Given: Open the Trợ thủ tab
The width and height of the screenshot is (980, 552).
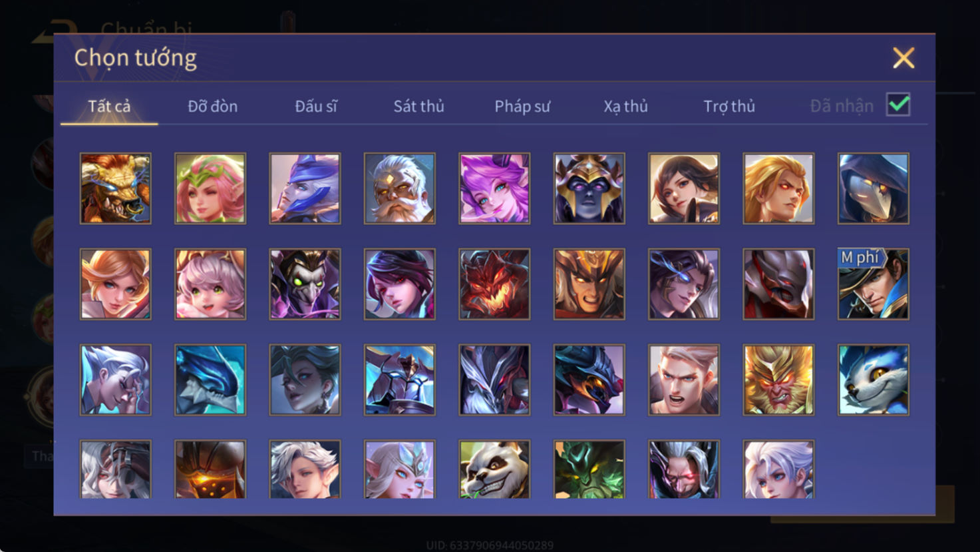Looking at the screenshot, I should [729, 106].
